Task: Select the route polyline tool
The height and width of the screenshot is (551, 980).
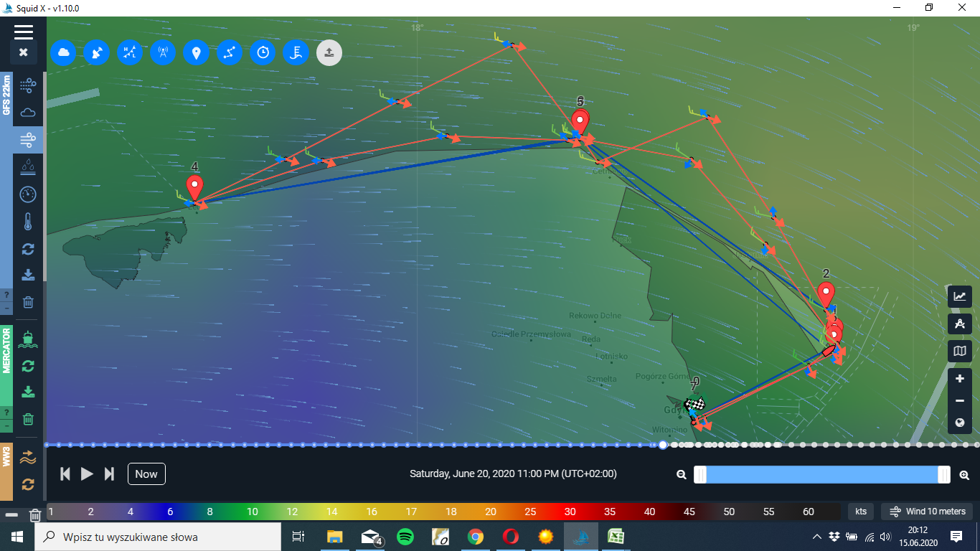Action: tap(230, 52)
